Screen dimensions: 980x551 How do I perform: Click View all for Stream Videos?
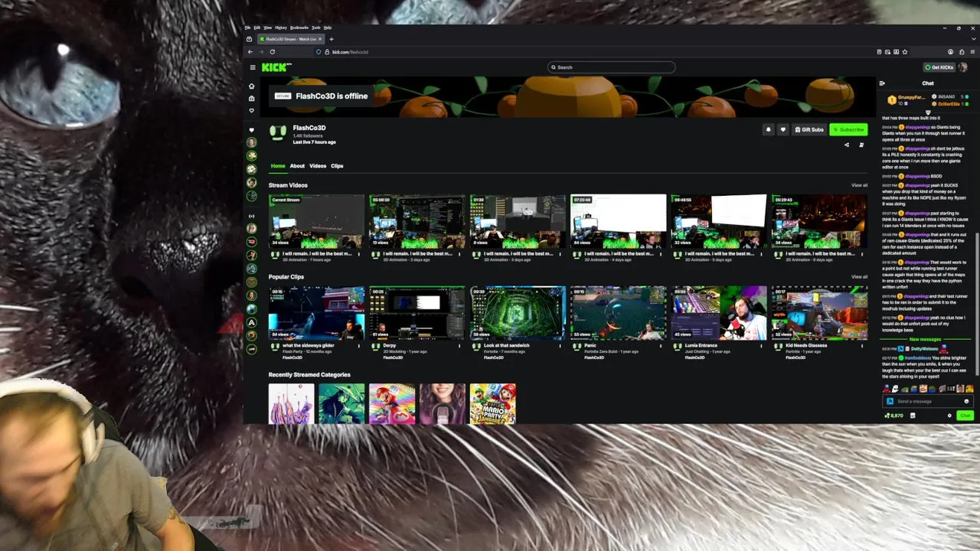point(859,185)
